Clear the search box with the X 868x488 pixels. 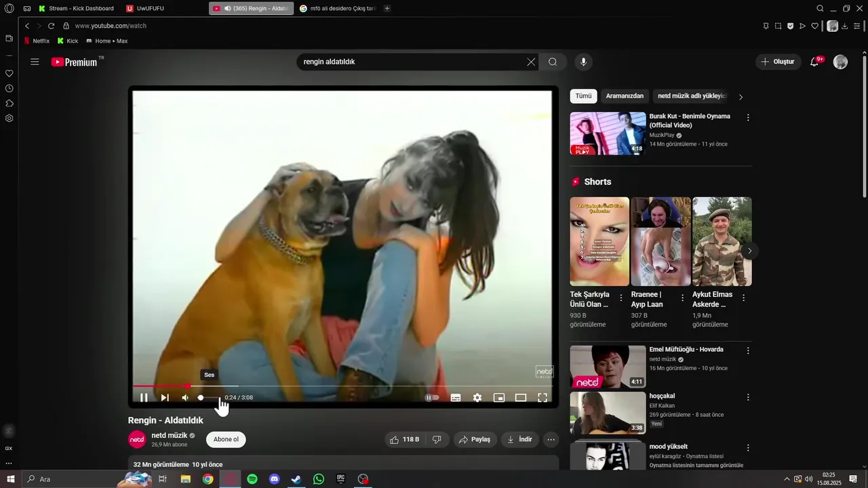pyautogui.click(x=531, y=62)
